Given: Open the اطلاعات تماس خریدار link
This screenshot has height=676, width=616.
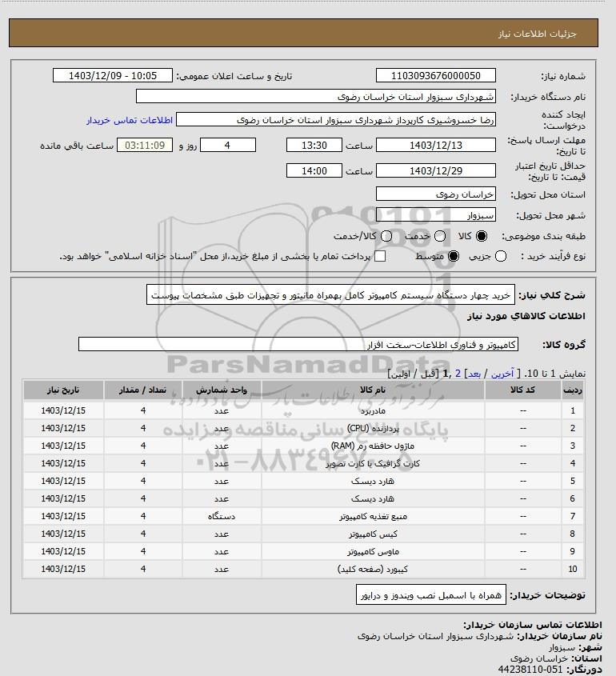Looking at the screenshot, I should pos(130,120).
